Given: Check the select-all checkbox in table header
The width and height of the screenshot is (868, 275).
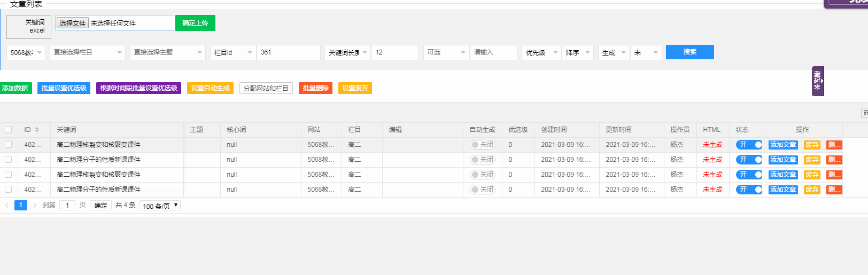Looking at the screenshot, I should click(8, 130).
